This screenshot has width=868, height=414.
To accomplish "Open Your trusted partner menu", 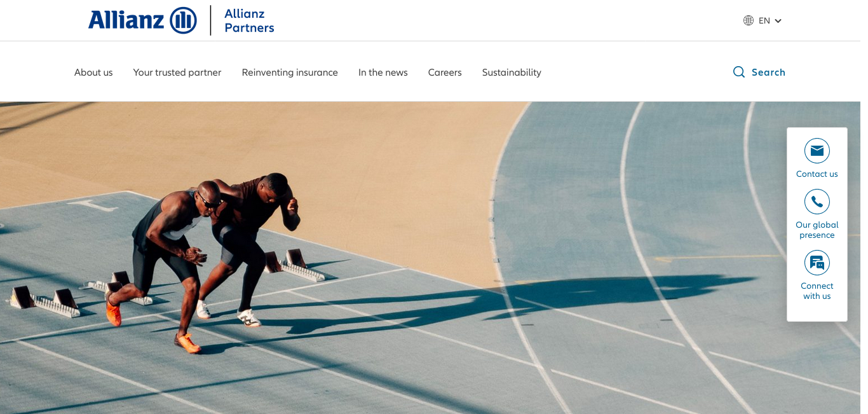I will (x=177, y=72).
